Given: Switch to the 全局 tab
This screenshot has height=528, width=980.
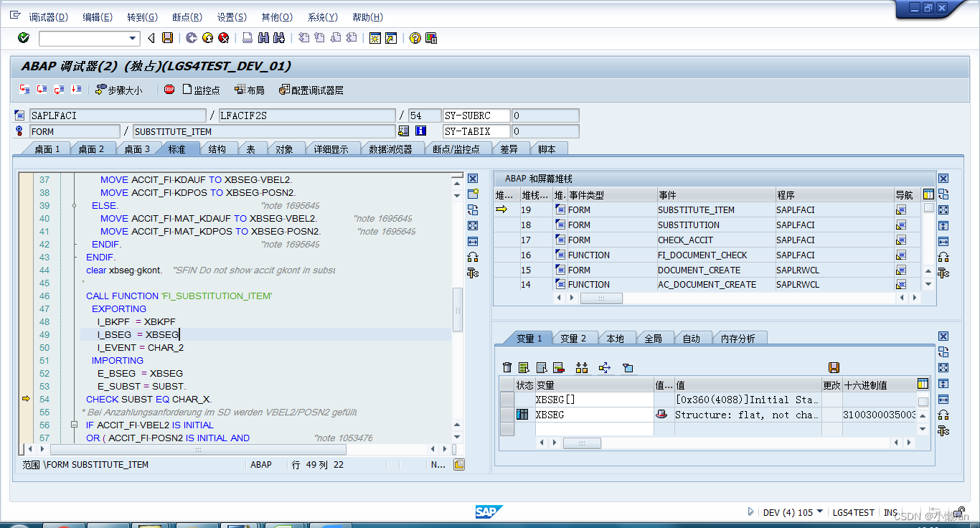Looking at the screenshot, I should 653,339.
